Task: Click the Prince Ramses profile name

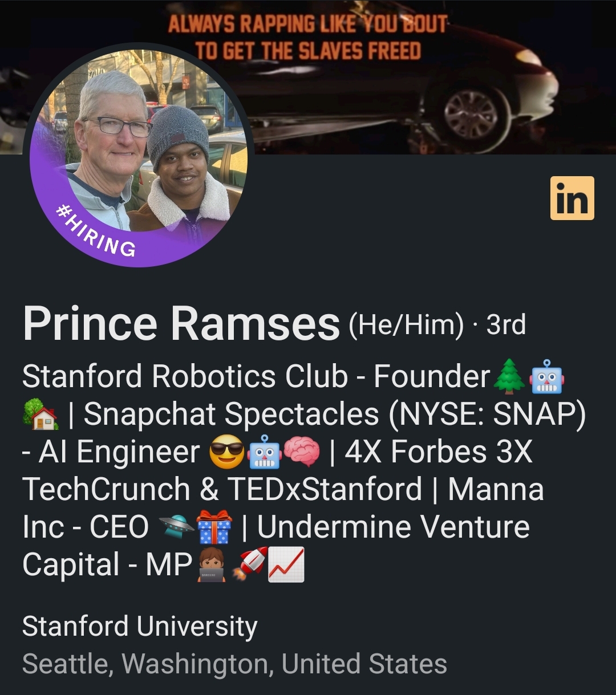Action: pos(181,325)
